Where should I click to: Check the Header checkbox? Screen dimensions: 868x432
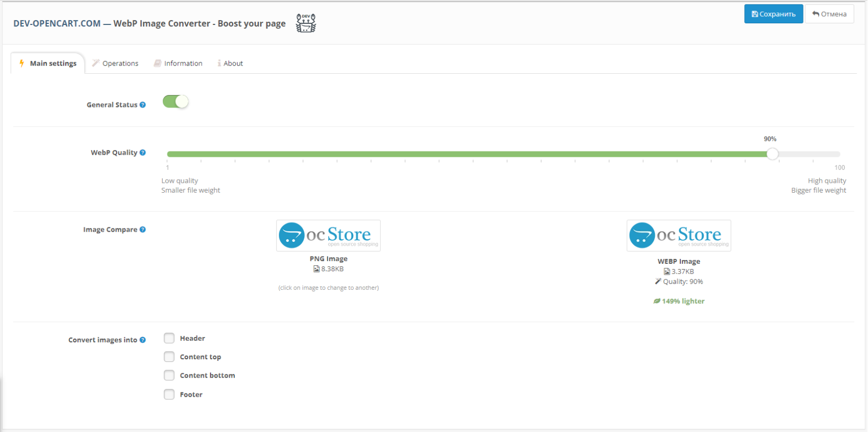pyautogui.click(x=169, y=338)
